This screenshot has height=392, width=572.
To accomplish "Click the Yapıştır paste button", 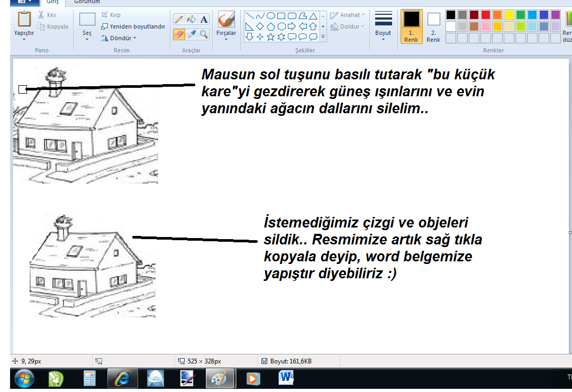I will (x=24, y=25).
